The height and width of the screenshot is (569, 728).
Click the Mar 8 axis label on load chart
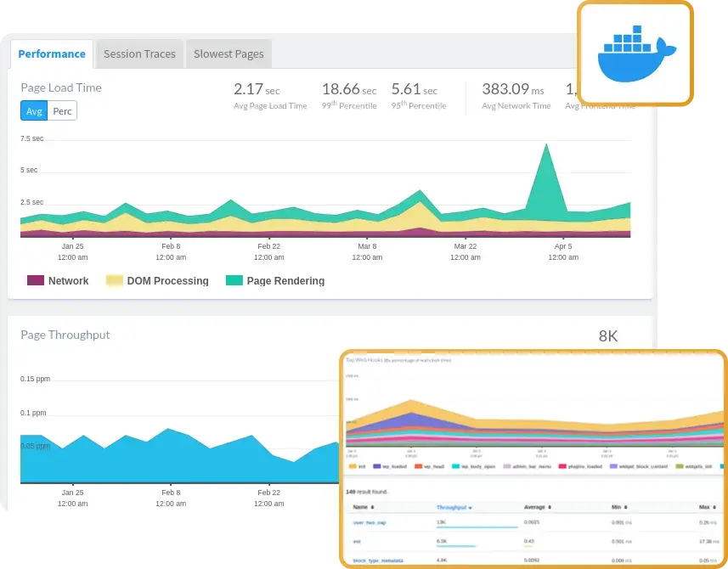pos(367,251)
